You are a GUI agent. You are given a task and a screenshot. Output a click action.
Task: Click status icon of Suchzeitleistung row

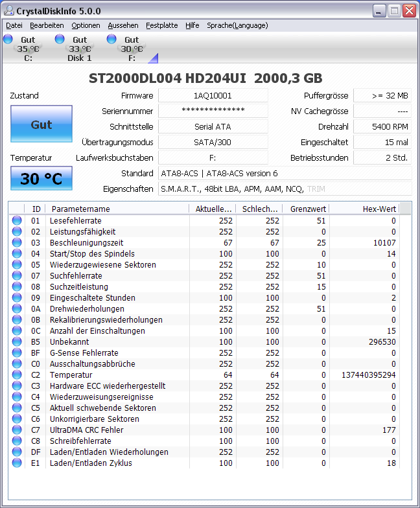[17, 286]
